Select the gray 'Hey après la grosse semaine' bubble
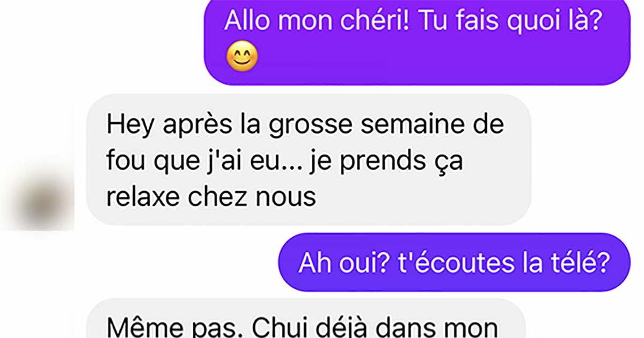 (309, 160)
